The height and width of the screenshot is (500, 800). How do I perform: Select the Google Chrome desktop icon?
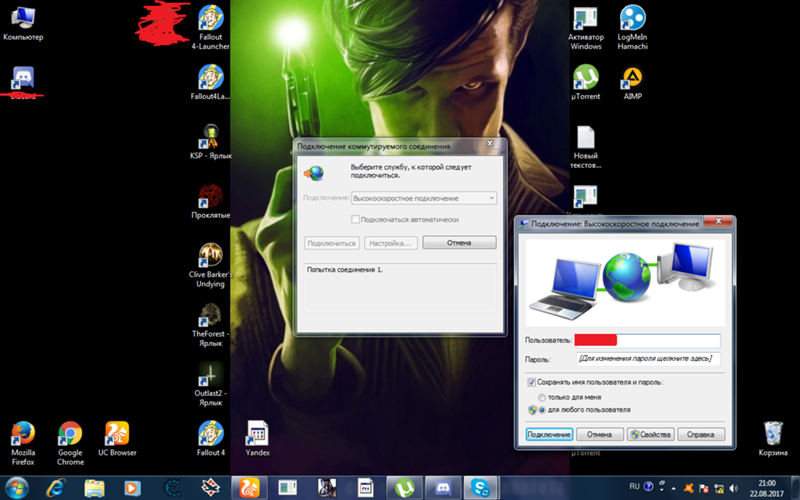[x=70, y=443]
